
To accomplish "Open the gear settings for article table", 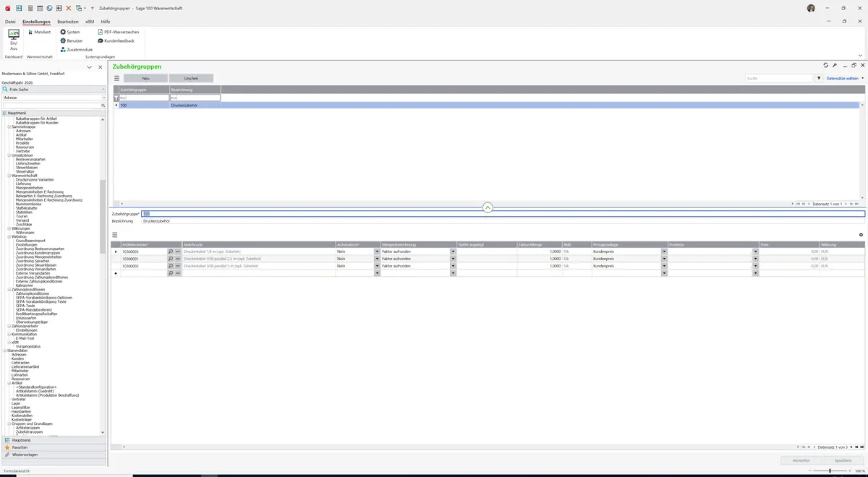I will pos(861,235).
